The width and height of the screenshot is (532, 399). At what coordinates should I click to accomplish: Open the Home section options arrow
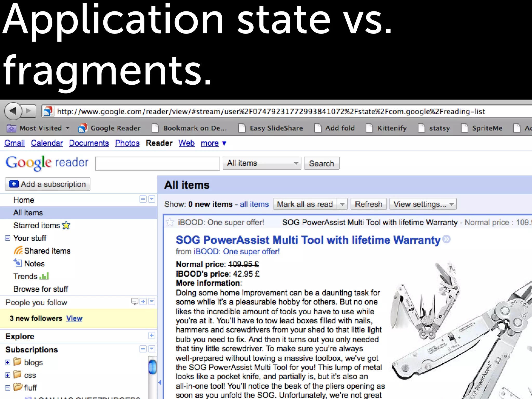pos(152,199)
